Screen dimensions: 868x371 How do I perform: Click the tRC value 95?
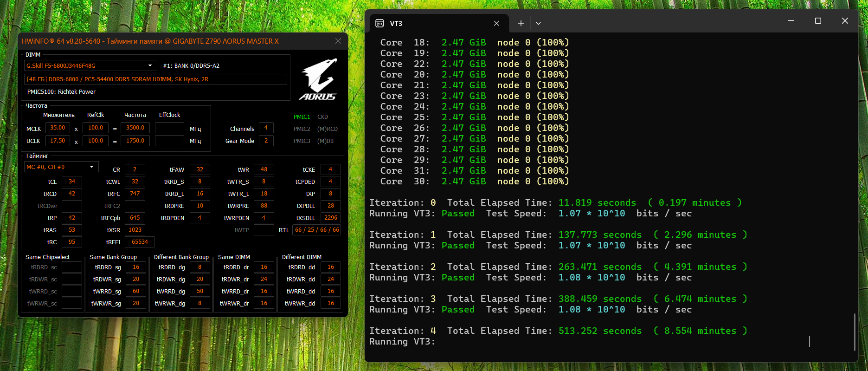[72, 242]
